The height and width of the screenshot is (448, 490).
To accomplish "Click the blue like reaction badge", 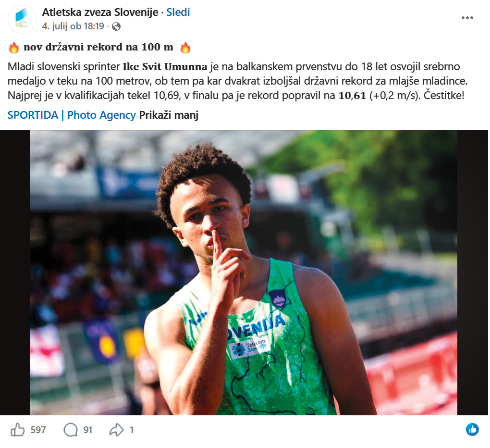I will point(472,430).
